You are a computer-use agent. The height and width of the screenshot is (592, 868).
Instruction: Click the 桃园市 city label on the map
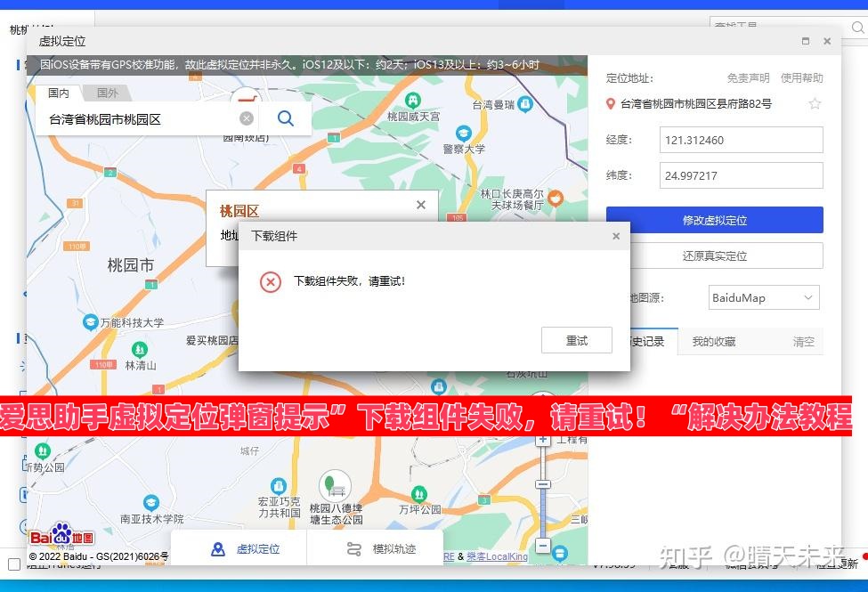tap(131, 265)
